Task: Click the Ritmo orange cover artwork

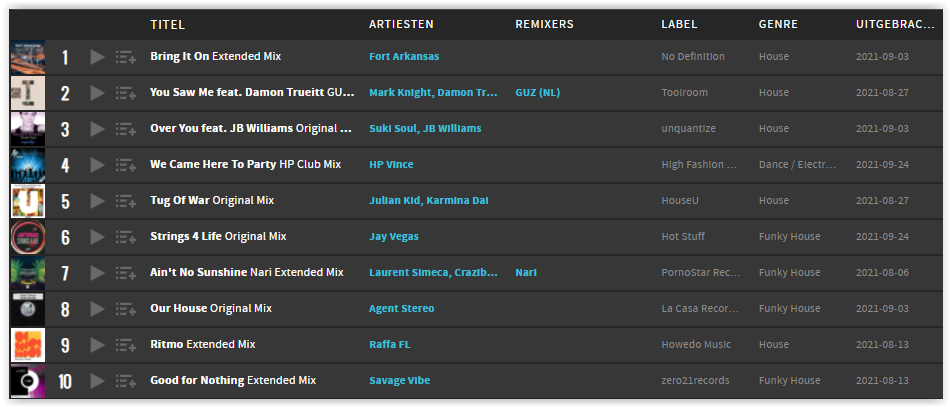Action: click(28, 345)
